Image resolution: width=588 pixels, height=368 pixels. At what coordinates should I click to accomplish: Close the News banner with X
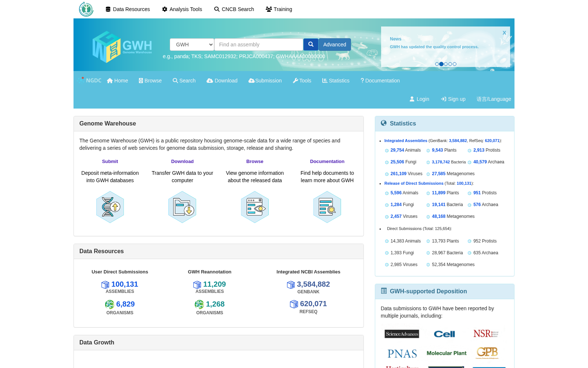[x=504, y=33]
